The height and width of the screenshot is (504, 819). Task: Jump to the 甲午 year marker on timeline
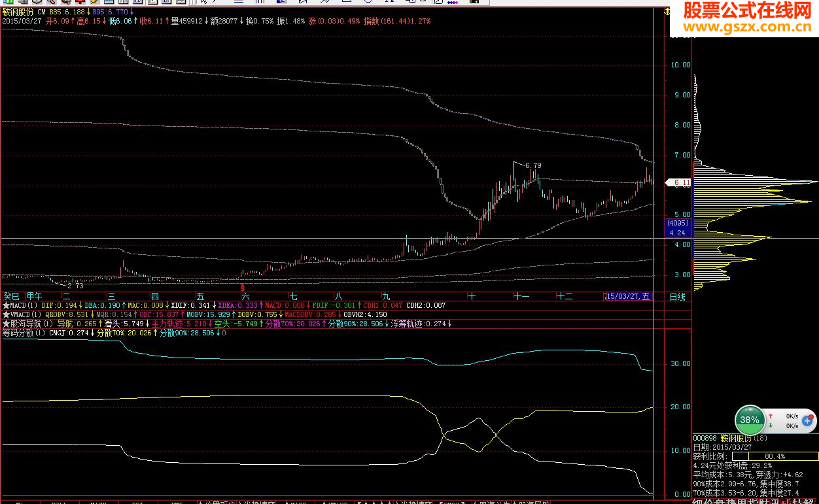pos(34,297)
